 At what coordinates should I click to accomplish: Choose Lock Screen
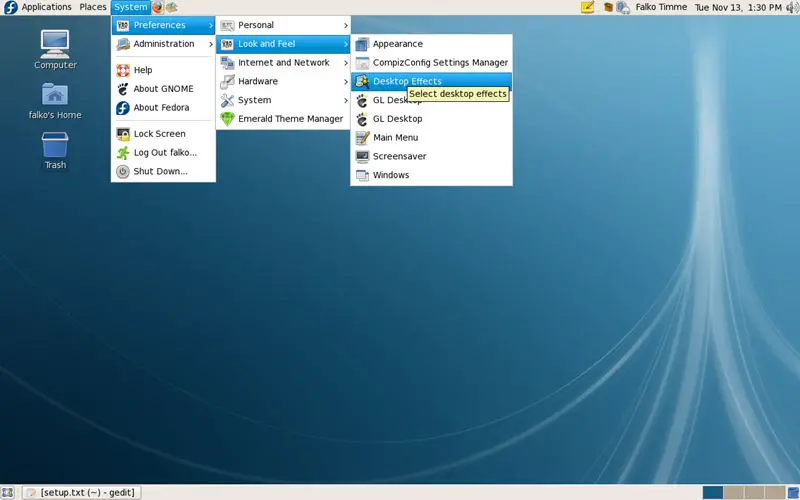(163, 134)
